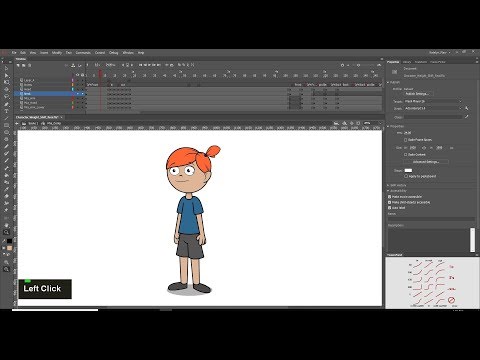Choose the Zoom magnifier tool
480x360 pixels.
pos(6,232)
